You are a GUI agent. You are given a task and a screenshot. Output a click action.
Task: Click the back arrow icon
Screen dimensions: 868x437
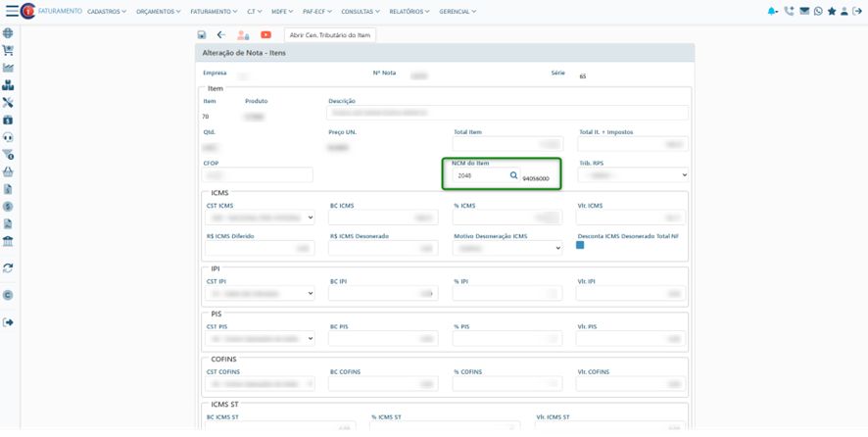[x=221, y=34]
